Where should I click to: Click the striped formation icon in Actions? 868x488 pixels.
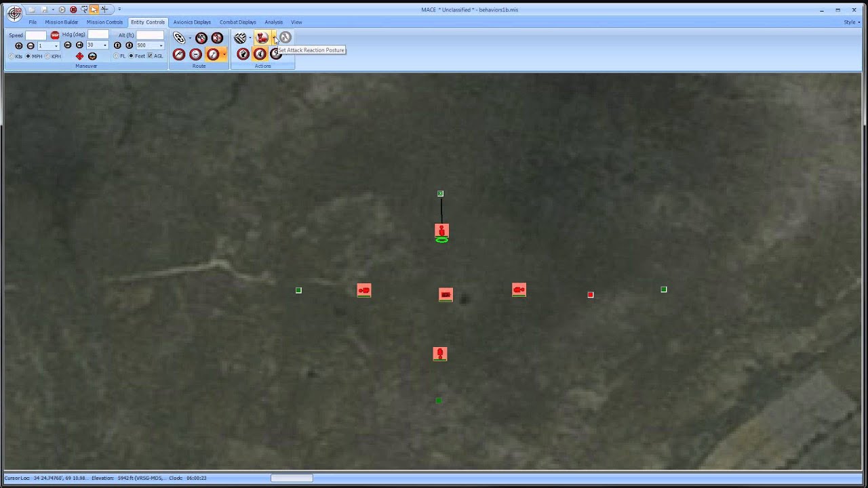[240, 38]
